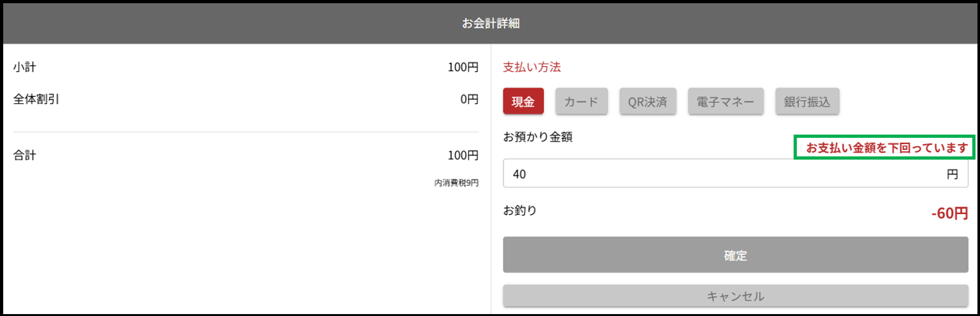
Task: Click the 内消費税9円 tax note
Action: 456,183
